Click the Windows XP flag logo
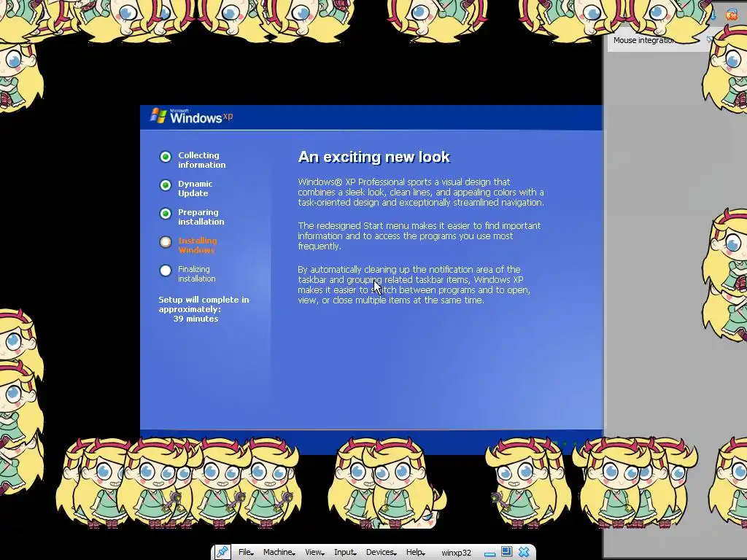 [158, 116]
